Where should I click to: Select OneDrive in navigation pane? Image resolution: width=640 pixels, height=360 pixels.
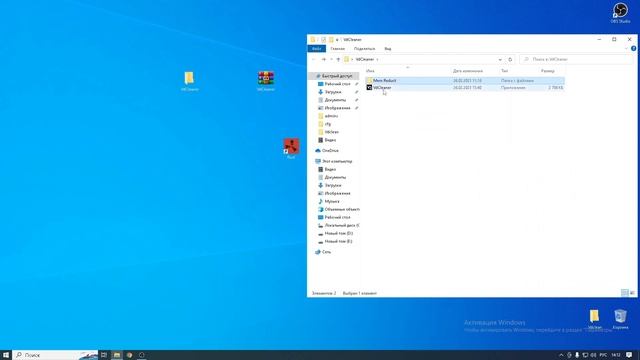click(x=330, y=151)
